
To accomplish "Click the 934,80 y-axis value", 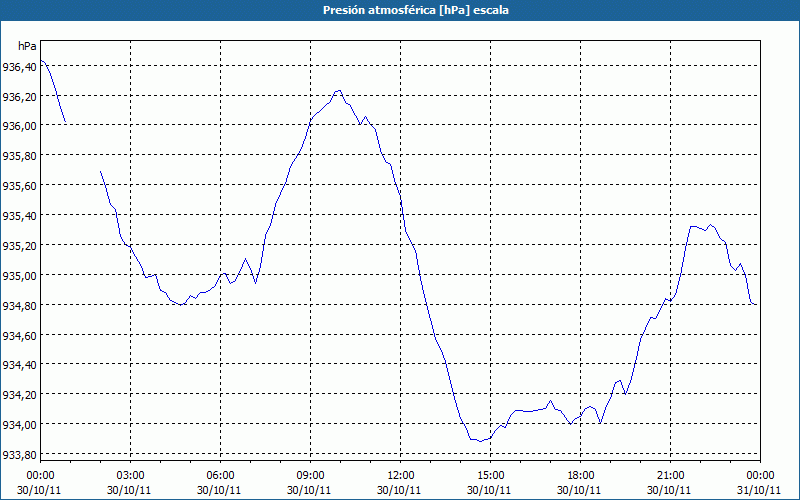I will click(x=19, y=306).
